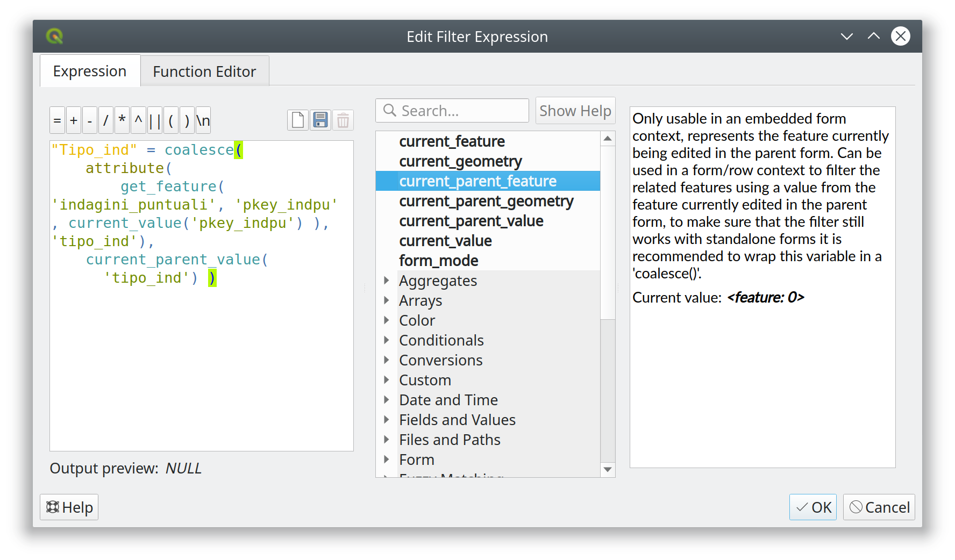The image size is (955, 560).
Task: Click the delete expression trash icon
Action: point(343,120)
